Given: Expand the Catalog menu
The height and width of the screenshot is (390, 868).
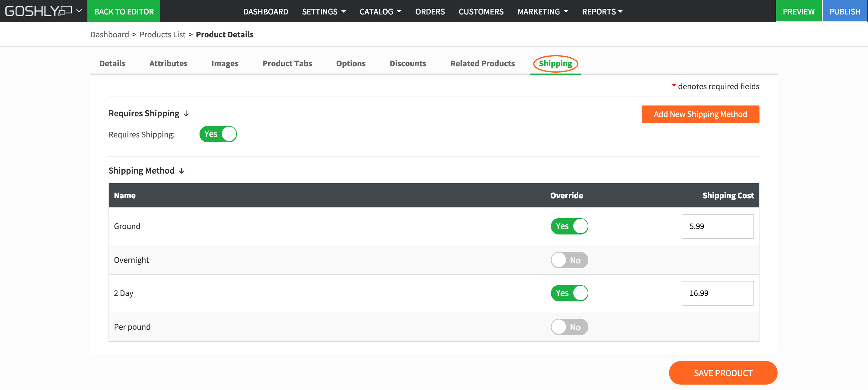Looking at the screenshot, I should coord(380,11).
